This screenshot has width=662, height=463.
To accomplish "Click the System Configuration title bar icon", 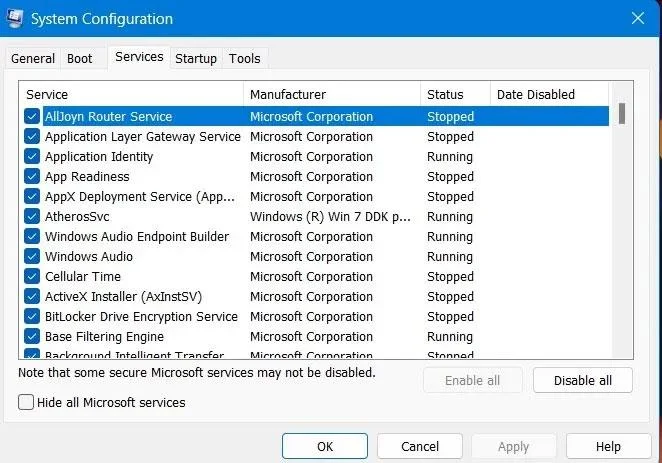I will (15, 18).
